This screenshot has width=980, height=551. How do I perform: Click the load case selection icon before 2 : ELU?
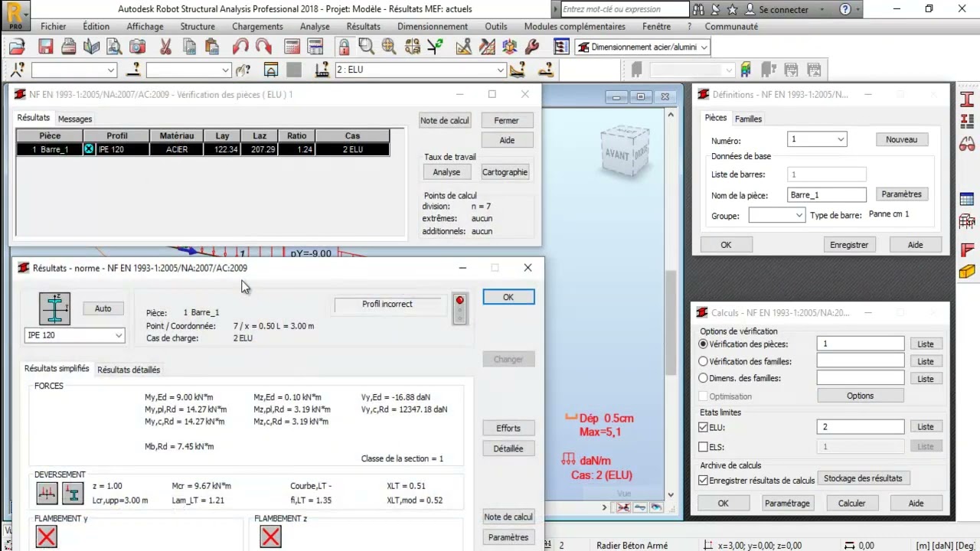click(x=322, y=70)
